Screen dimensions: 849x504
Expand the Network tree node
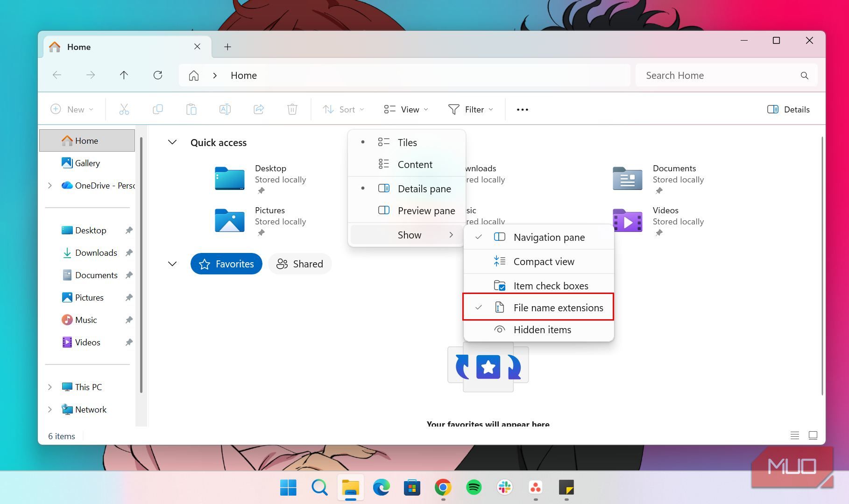tap(50, 409)
